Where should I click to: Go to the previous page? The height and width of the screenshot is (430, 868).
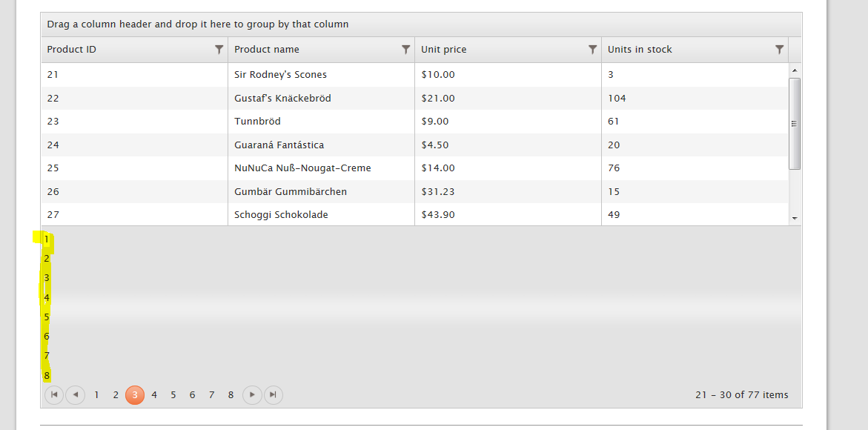click(75, 395)
